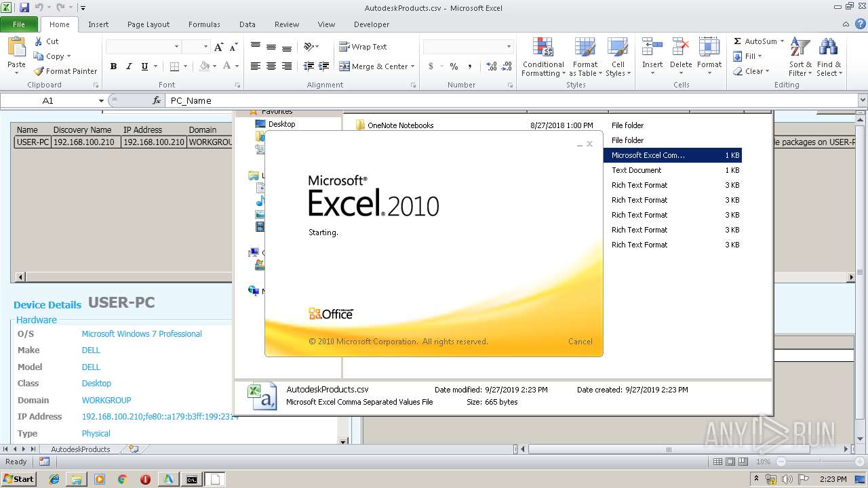Toggle Underline formatting
The image size is (868, 488).
[144, 66]
